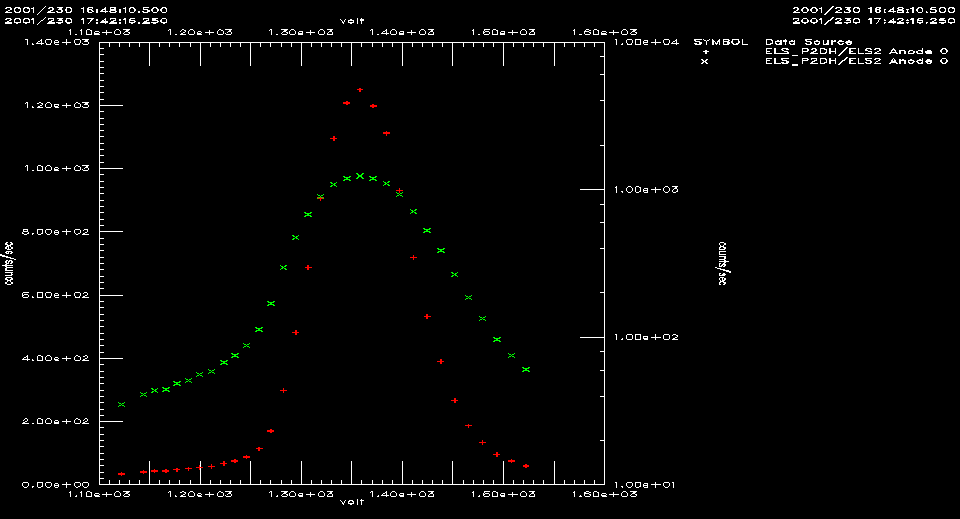Select the 4.00e+02 y-axis label
960x519 pixels.
pyautogui.click(x=56, y=358)
